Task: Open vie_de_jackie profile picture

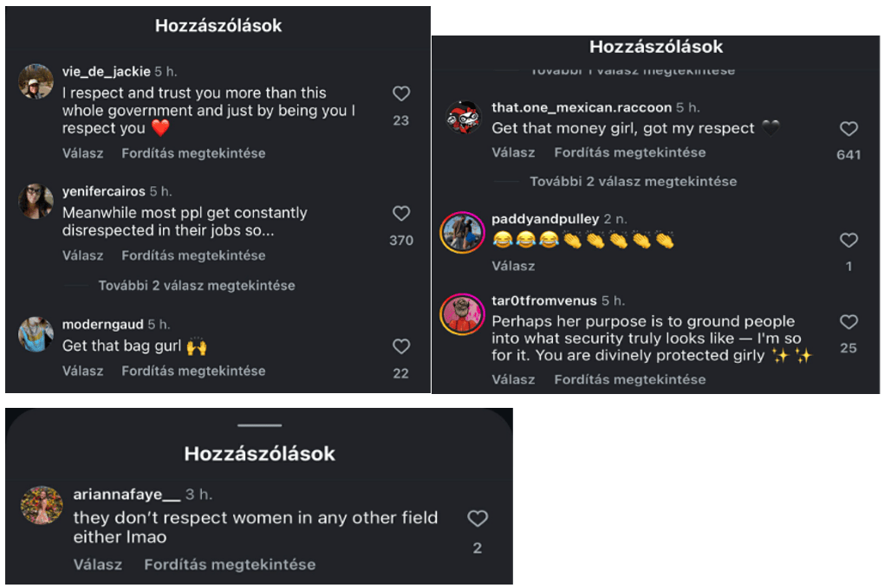Action: point(36,81)
